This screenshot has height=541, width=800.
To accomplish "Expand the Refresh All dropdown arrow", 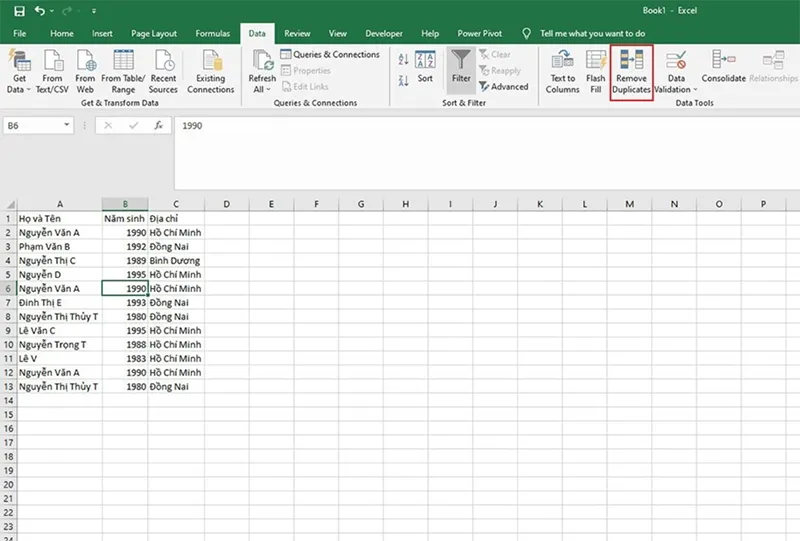I will point(268,90).
